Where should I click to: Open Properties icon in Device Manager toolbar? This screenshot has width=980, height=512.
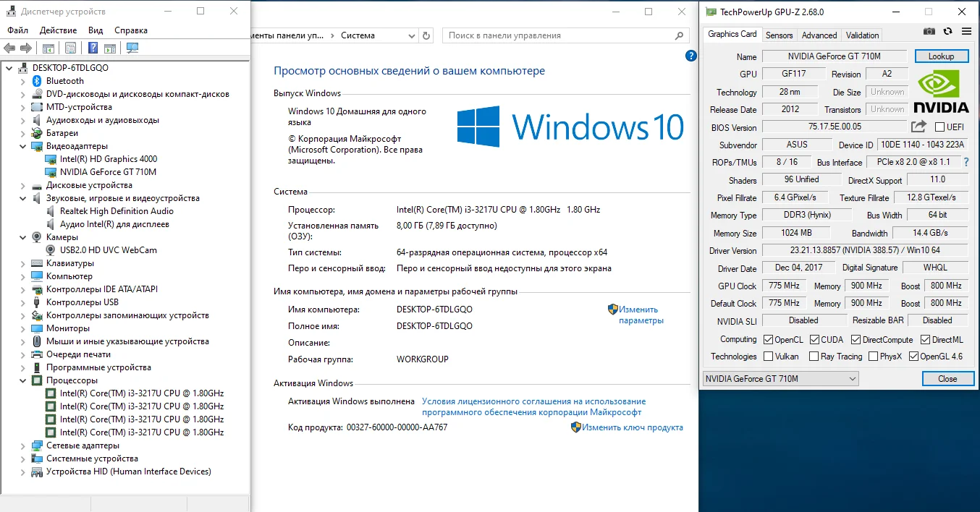[70, 48]
